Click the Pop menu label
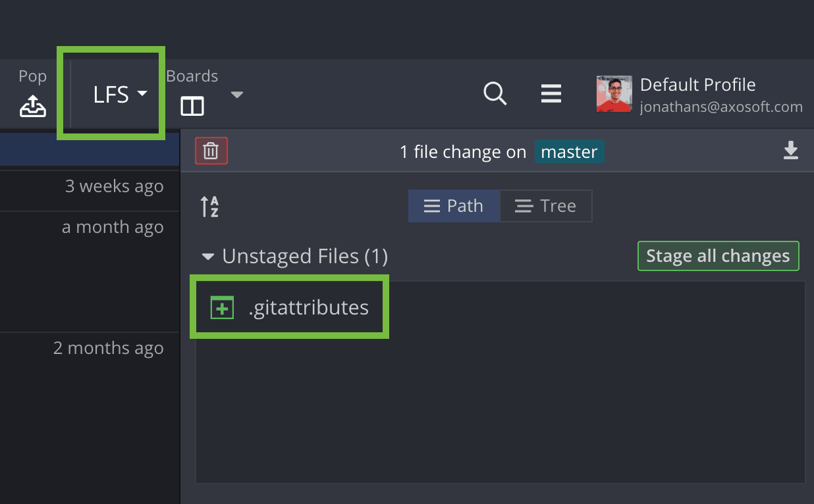The height and width of the screenshot is (504, 814). 32,76
